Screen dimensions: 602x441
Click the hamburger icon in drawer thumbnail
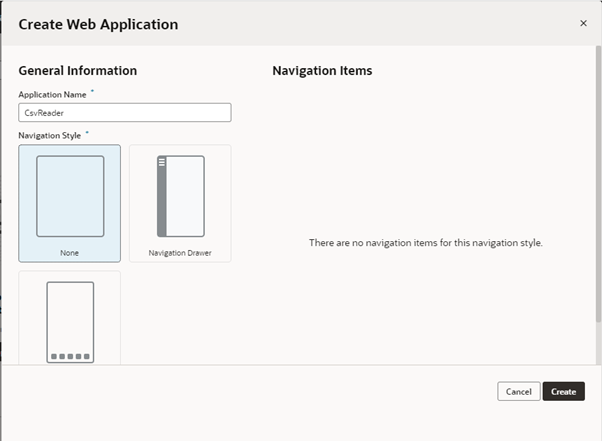[x=162, y=162]
